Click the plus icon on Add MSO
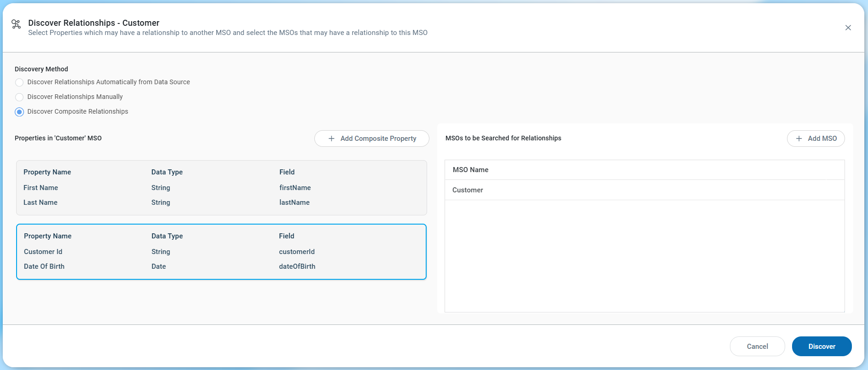 click(x=799, y=139)
